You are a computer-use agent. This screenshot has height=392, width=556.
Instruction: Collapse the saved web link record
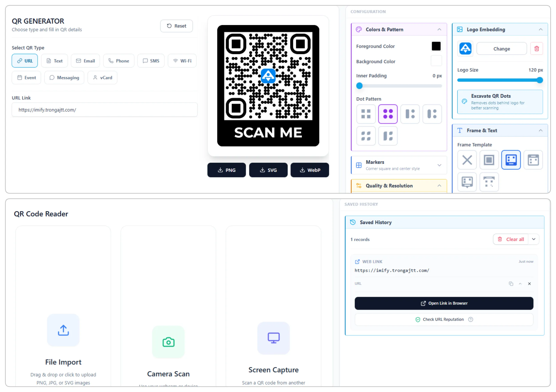tap(520, 284)
